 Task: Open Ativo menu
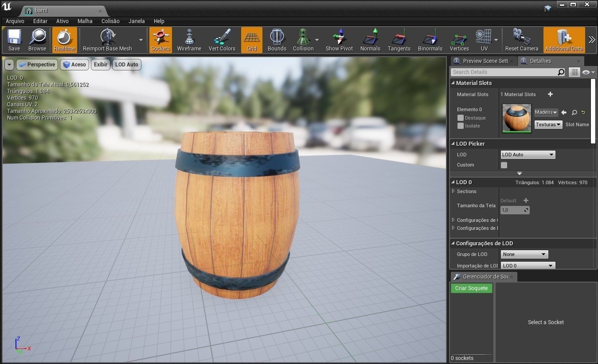[x=63, y=21]
